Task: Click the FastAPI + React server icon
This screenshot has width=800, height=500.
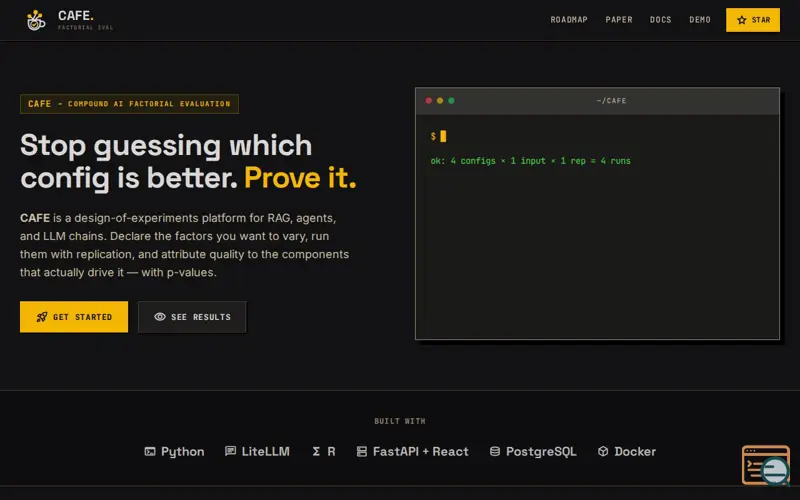Action: [x=362, y=452]
